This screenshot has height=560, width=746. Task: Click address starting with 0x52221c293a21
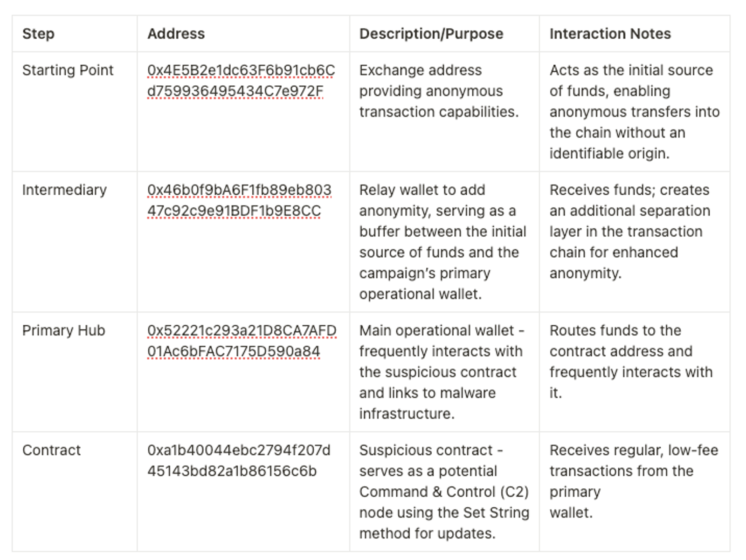tap(242, 341)
